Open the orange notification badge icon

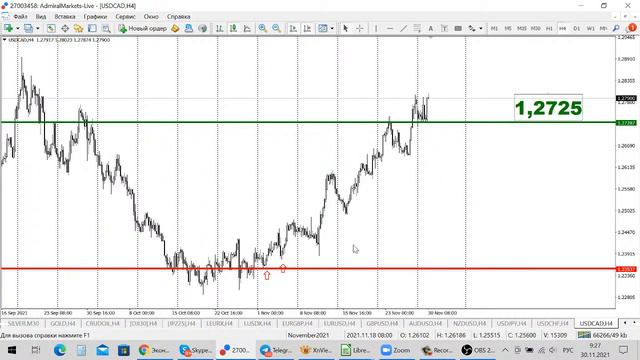632,28
